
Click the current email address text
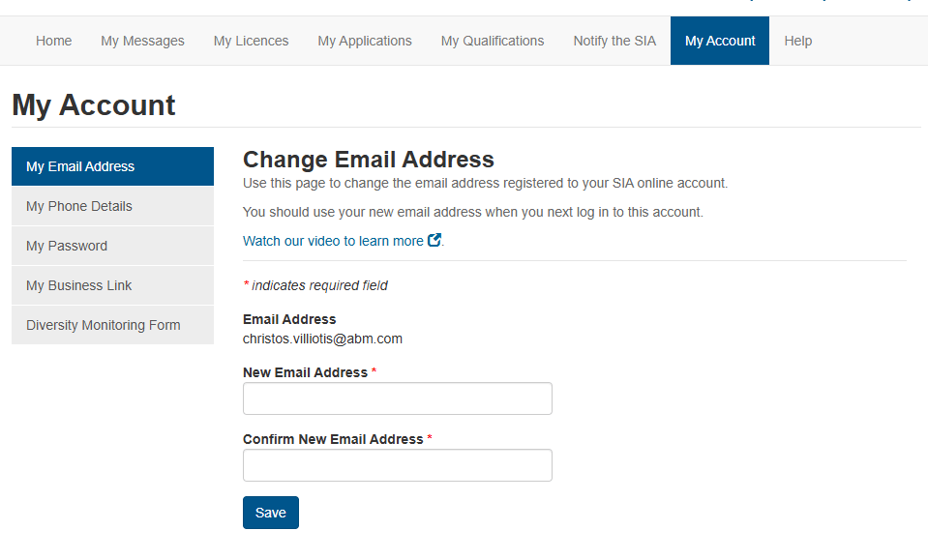coord(322,339)
